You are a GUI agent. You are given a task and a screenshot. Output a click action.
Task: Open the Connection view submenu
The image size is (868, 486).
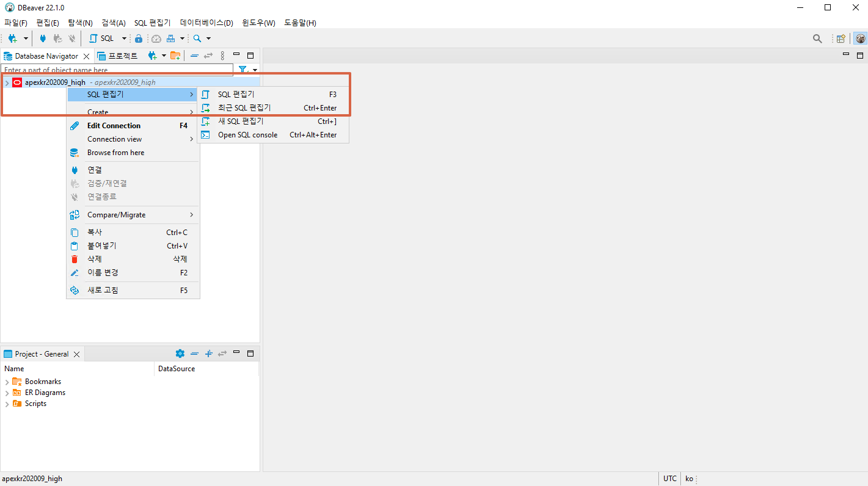pos(133,139)
